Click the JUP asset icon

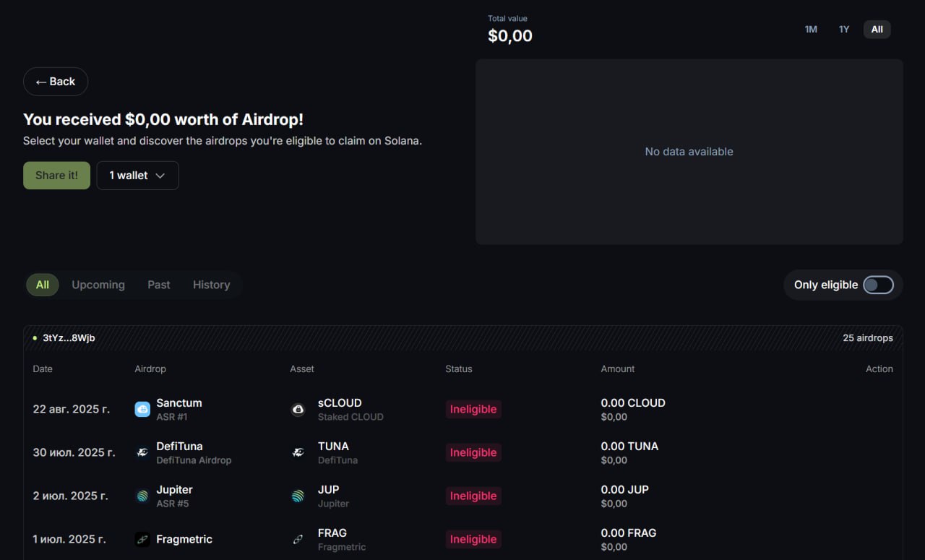click(298, 496)
